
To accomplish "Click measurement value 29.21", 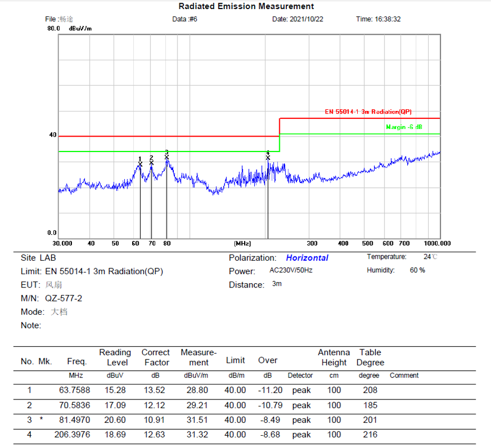I will (197, 405).
